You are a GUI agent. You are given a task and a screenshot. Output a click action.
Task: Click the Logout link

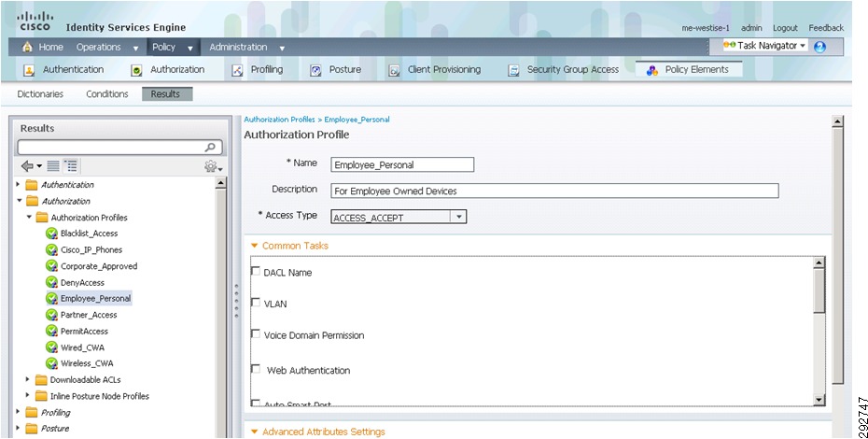tap(785, 28)
